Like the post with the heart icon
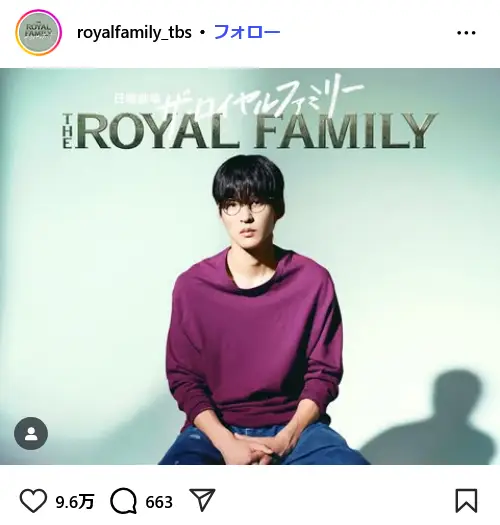The height and width of the screenshot is (525, 500). coord(33,501)
